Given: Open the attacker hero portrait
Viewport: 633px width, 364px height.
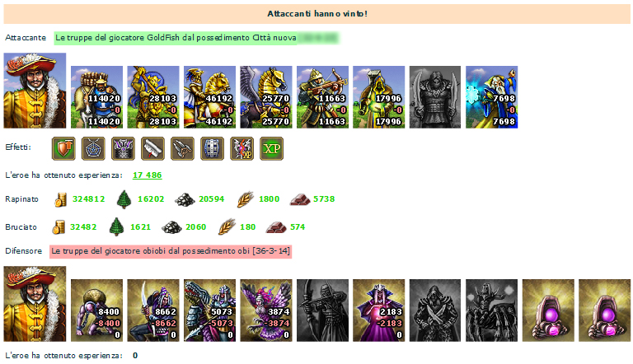Looking at the screenshot, I should pyautogui.click(x=35, y=91).
